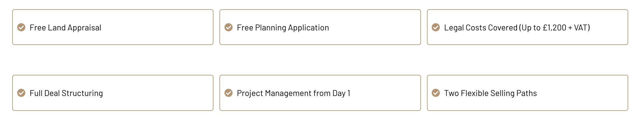Click the checkmark icon beside Free Planning Application
Screen dimensions: 644x121
click(228, 27)
